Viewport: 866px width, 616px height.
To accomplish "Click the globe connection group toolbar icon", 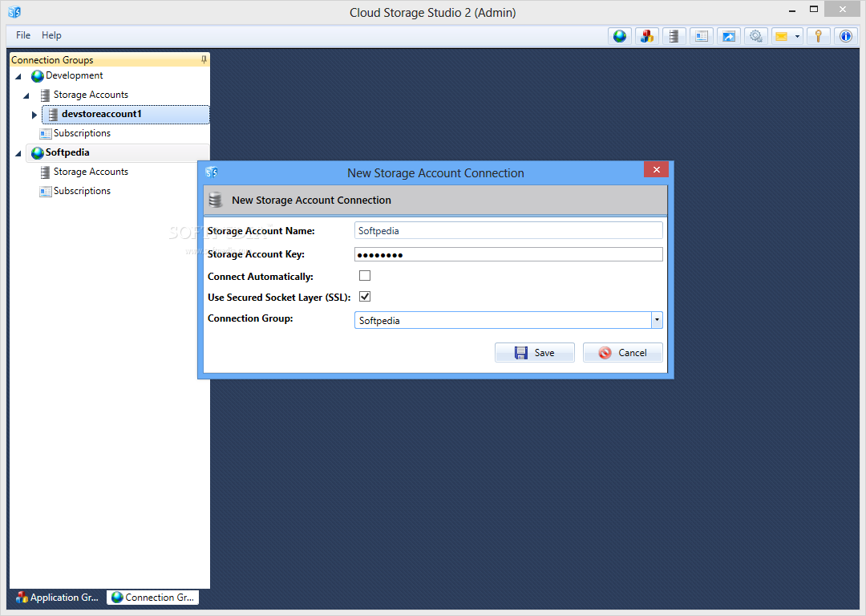I will coord(620,36).
